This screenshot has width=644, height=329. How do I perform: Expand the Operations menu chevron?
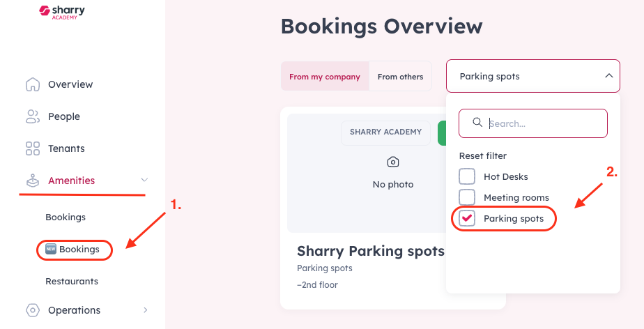pyautogui.click(x=146, y=310)
